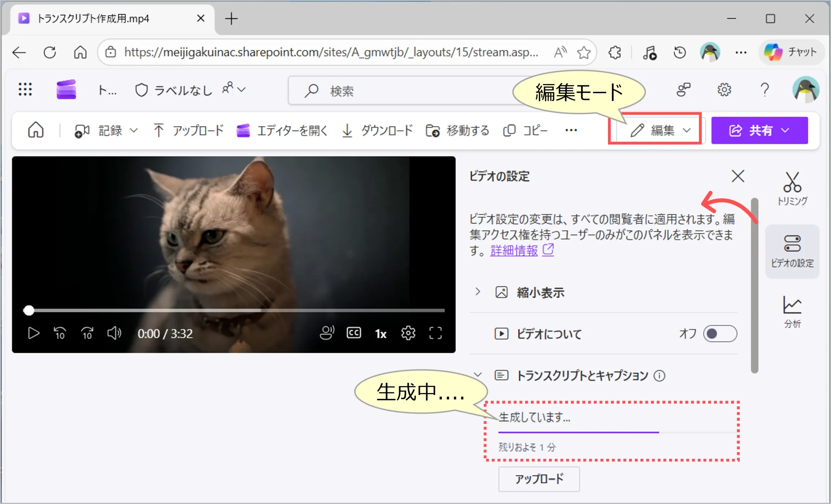Click the audio track voice icon in player
The width and height of the screenshot is (831, 504).
327,333
